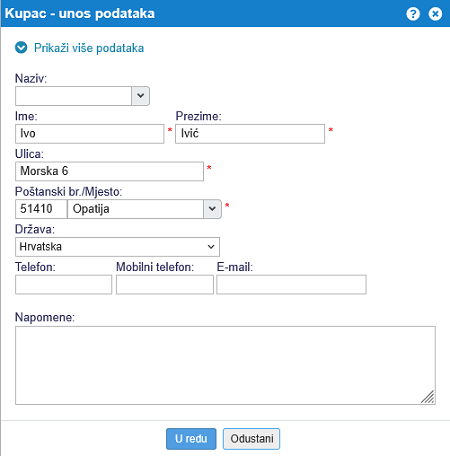Click the Prikaži više podataka chevron icon
Screen dimensions: 450x456
[x=21, y=48]
